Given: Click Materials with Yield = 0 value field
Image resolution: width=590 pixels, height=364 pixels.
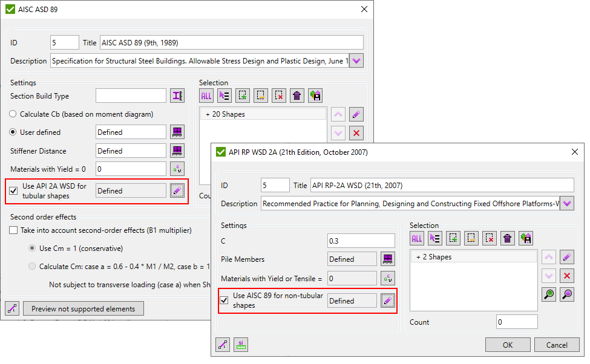Looking at the screenshot, I should 131,169.
